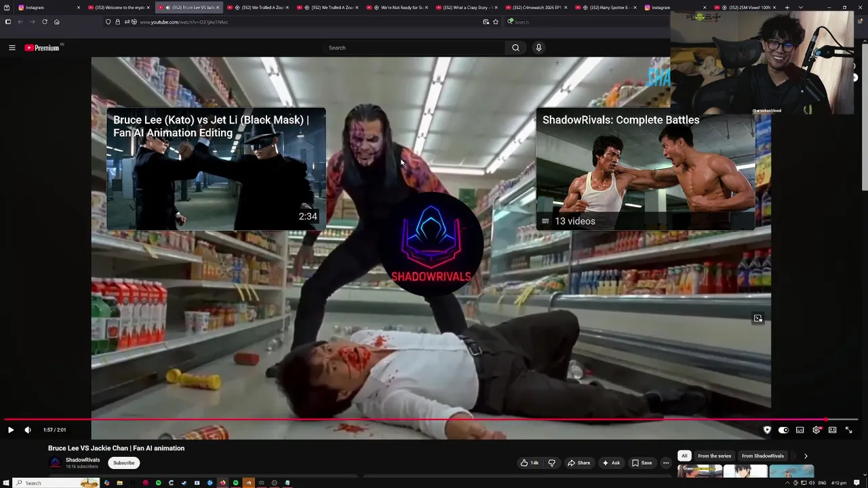Open the Ask AI button

[x=611, y=463]
